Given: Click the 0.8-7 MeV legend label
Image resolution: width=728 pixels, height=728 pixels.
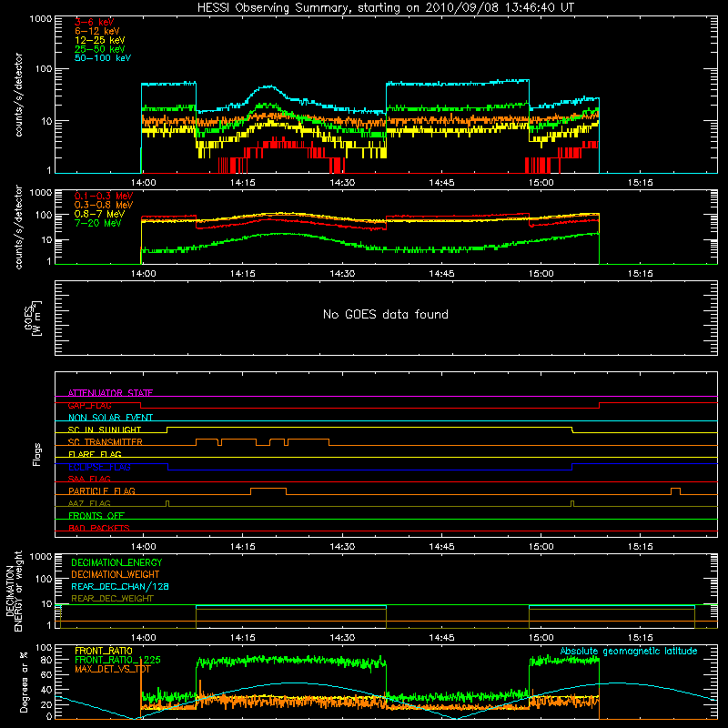Looking at the screenshot, I should pos(99,214).
